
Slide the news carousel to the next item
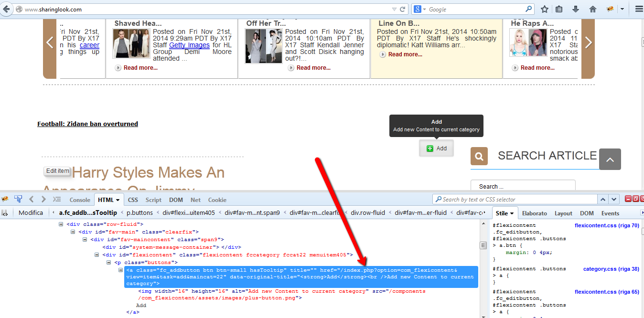click(588, 43)
